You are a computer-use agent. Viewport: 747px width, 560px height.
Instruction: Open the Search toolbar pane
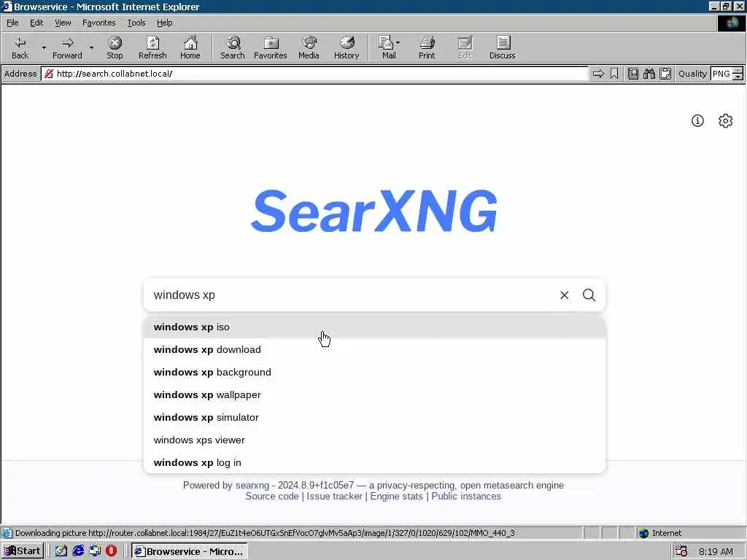(233, 47)
